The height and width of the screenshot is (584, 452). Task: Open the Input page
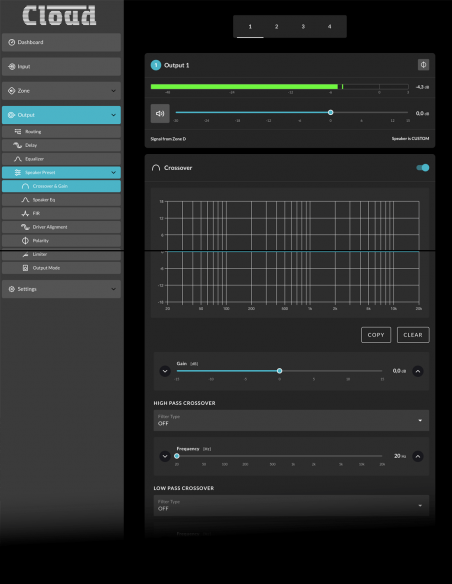pyautogui.click(x=61, y=66)
